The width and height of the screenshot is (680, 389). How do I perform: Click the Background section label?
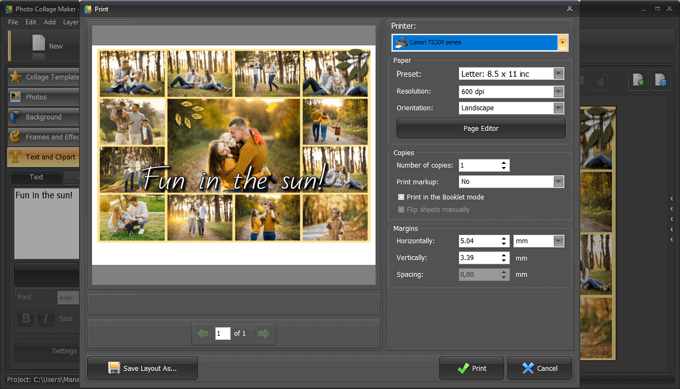pos(43,117)
